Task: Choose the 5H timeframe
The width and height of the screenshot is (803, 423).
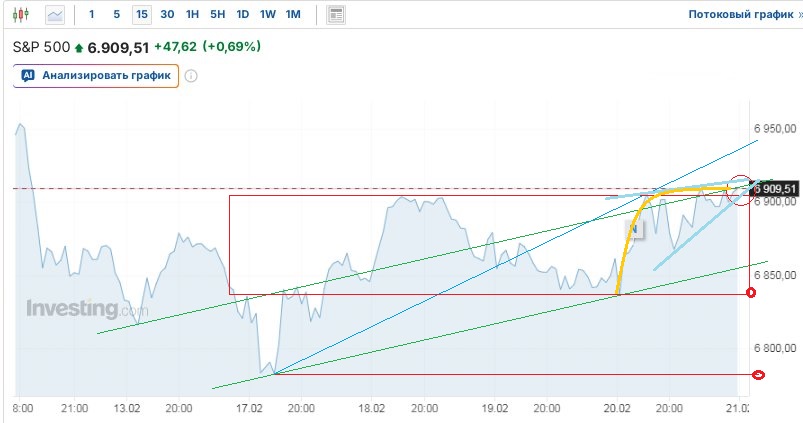Action: coord(217,15)
